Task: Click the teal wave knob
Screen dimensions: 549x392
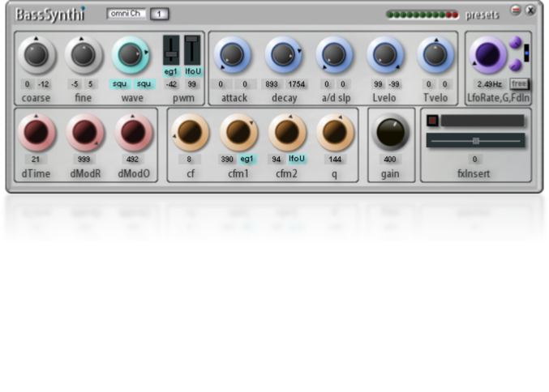Action: (x=130, y=55)
